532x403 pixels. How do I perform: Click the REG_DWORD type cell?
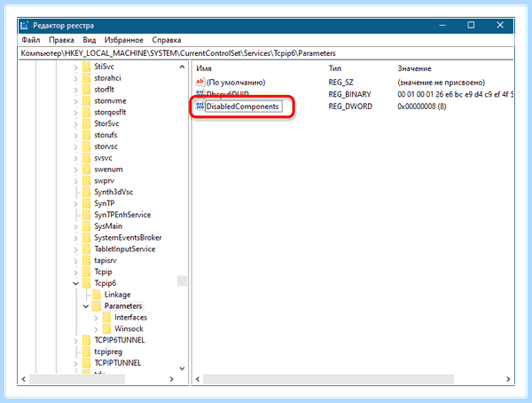click(350, 107)
